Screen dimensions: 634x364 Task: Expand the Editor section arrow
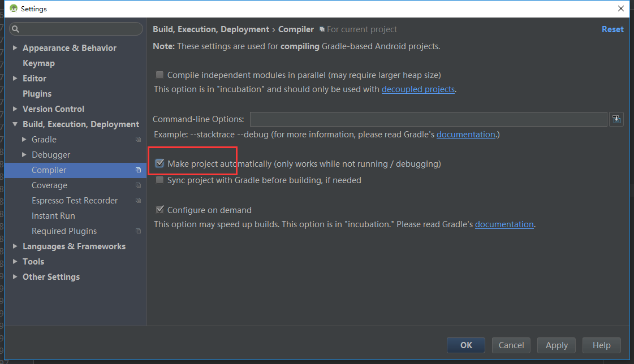15,79
